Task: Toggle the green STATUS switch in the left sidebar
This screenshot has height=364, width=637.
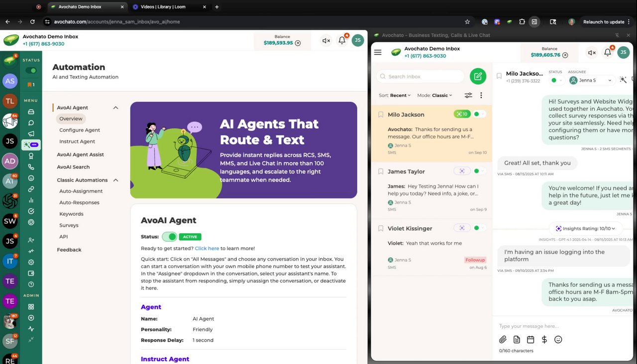Action: [x=31, y=71]
